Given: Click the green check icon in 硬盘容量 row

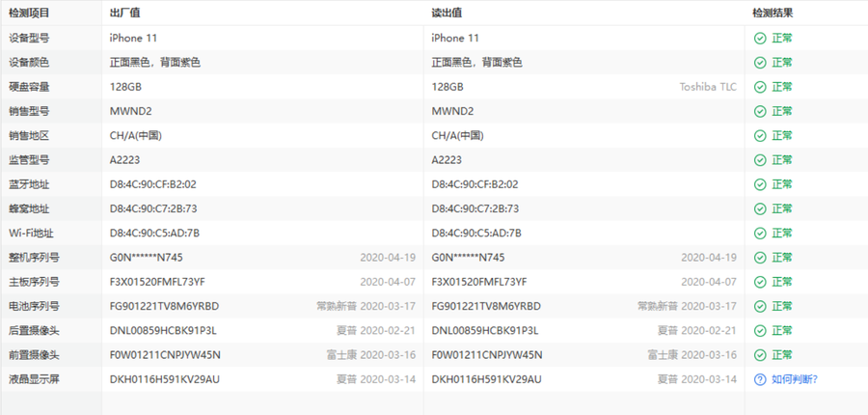Looking at the screenshot, I should [760, 87].
